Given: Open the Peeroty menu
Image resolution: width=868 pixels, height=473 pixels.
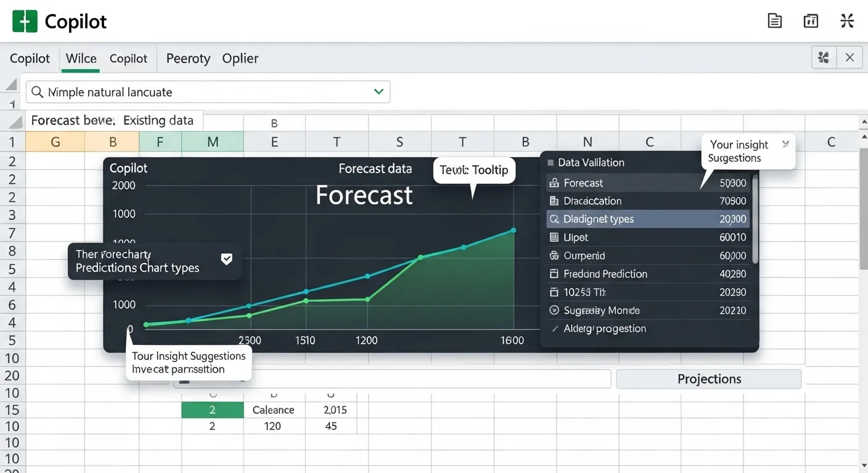Looking at the screenshot, I should click(x=188, y=58).
